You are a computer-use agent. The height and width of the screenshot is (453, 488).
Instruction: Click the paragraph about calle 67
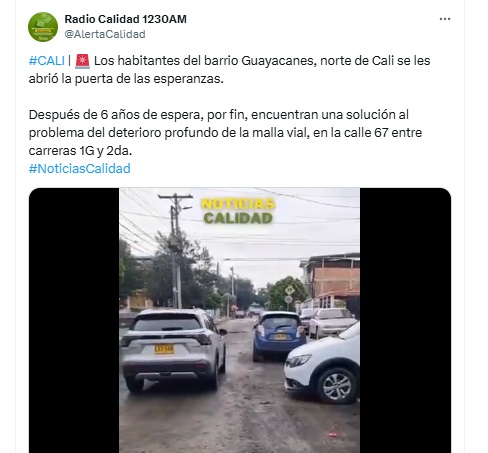[225, 133]
